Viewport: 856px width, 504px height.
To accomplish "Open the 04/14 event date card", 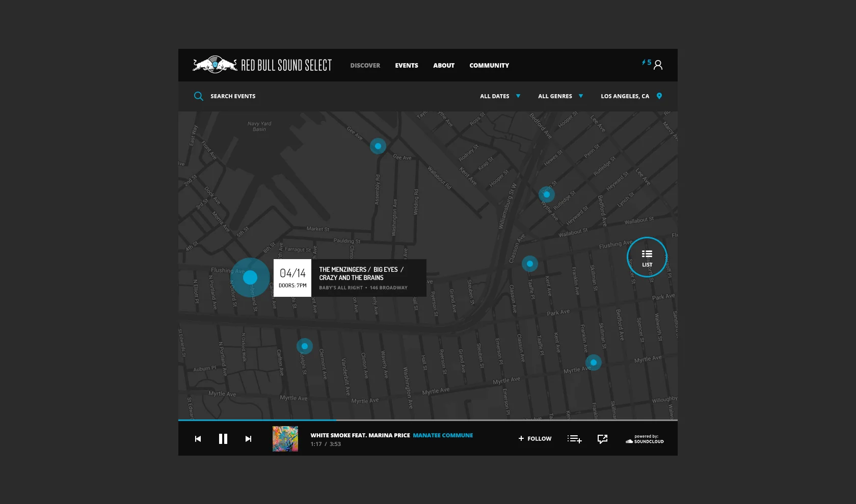I will [x=292, y=278].
